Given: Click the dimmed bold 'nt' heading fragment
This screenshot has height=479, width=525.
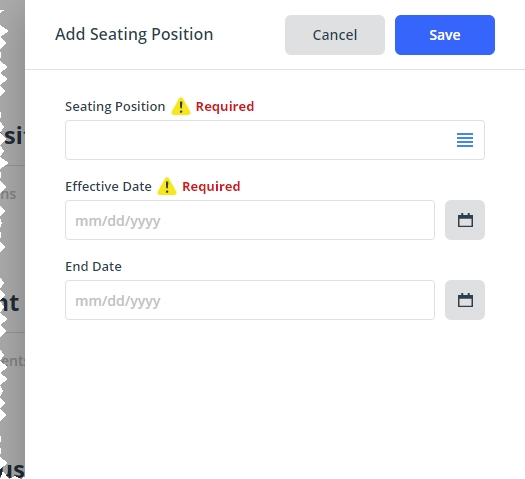Looking at the screenshot, I should pos(9,303).
